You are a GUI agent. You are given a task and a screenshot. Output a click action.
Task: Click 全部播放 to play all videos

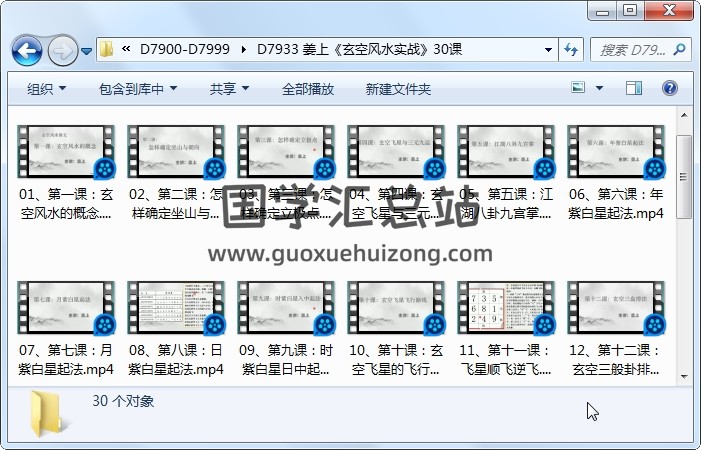pyautogui.click(x=308, y=89)
